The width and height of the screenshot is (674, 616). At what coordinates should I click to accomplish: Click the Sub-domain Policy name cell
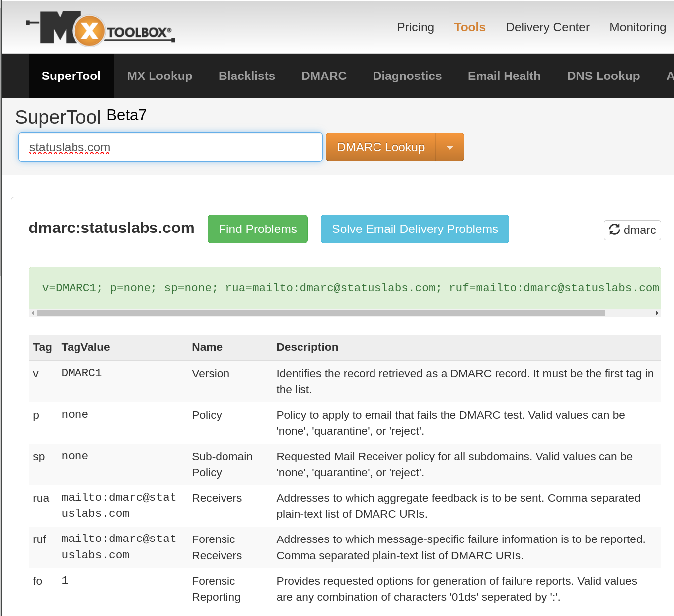point(229,464)
